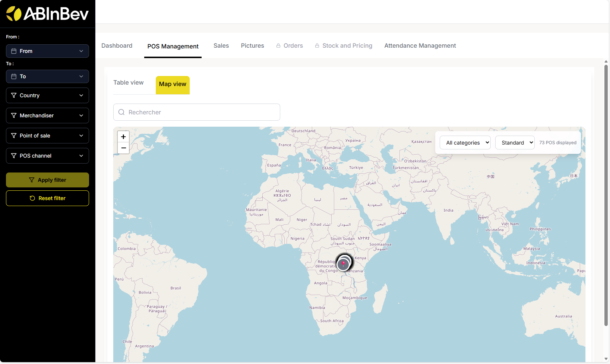Click the vertical page scrollbar
Image resolution: width=610 pixels, height=364 pixels.
(606, 194)
